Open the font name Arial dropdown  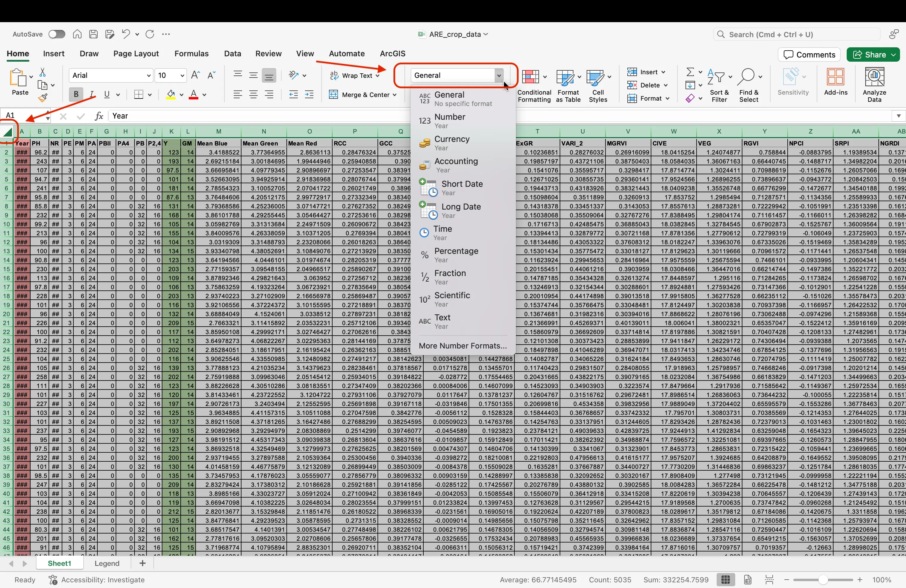click(149, 76)
